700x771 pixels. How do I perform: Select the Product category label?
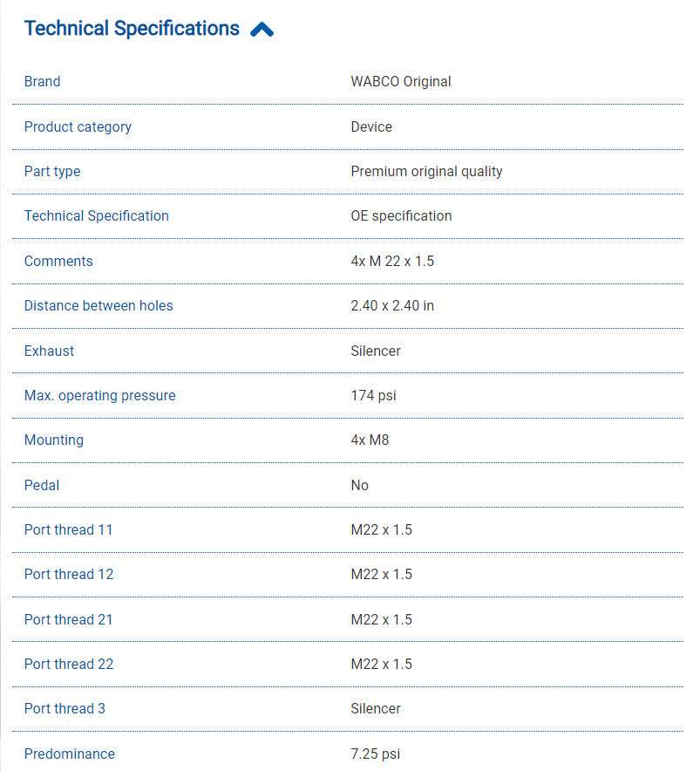(78, 126)
